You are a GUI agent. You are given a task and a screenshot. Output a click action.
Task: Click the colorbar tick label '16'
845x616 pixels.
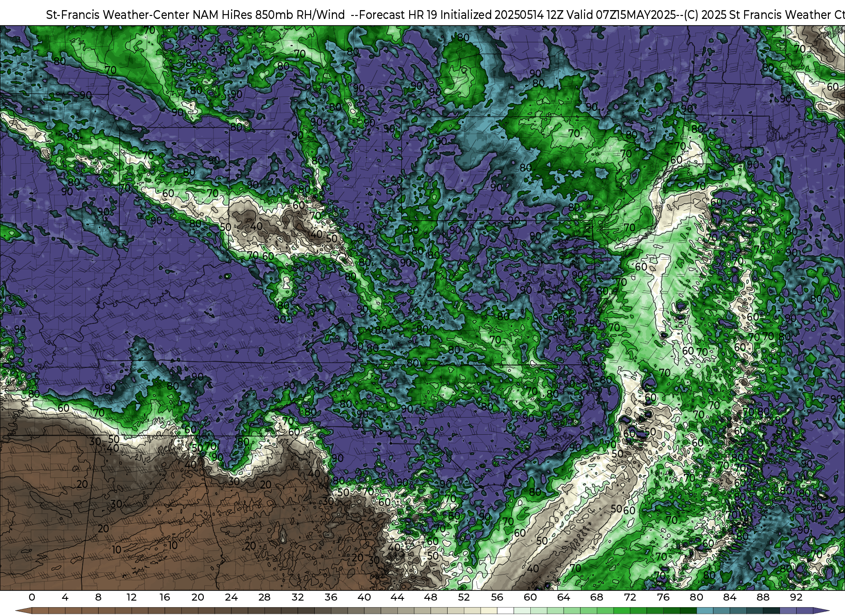(165, 598)
